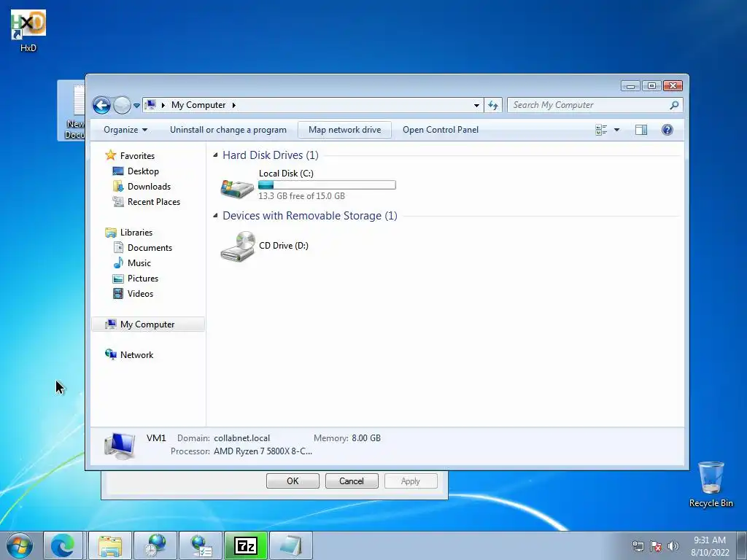
Task: Select My Computer in the navigation pane
Action: point(147,324)
